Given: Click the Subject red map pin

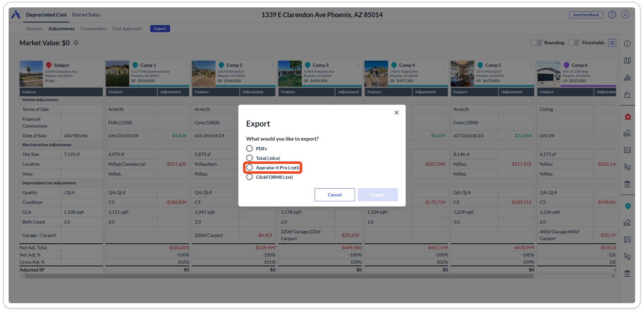Looking at the screenshot, I should click(x=49, y=65).
